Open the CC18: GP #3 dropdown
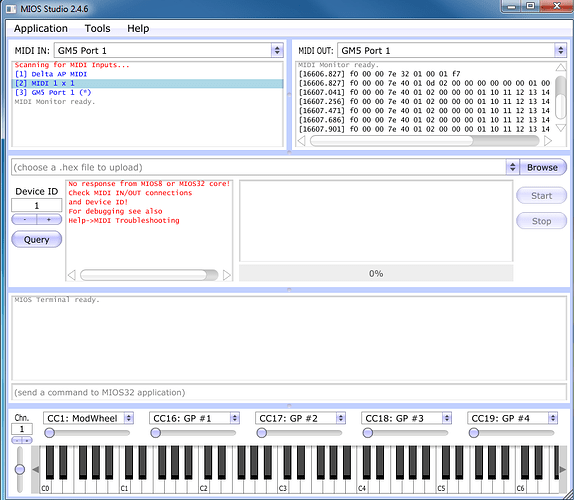Screen dimensions: 574x500 (447, 418)
